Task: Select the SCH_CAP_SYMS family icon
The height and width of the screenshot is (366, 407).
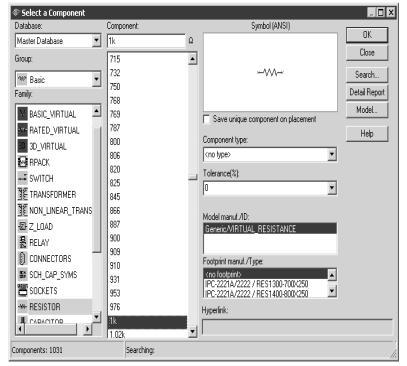Action: point(22,274)
